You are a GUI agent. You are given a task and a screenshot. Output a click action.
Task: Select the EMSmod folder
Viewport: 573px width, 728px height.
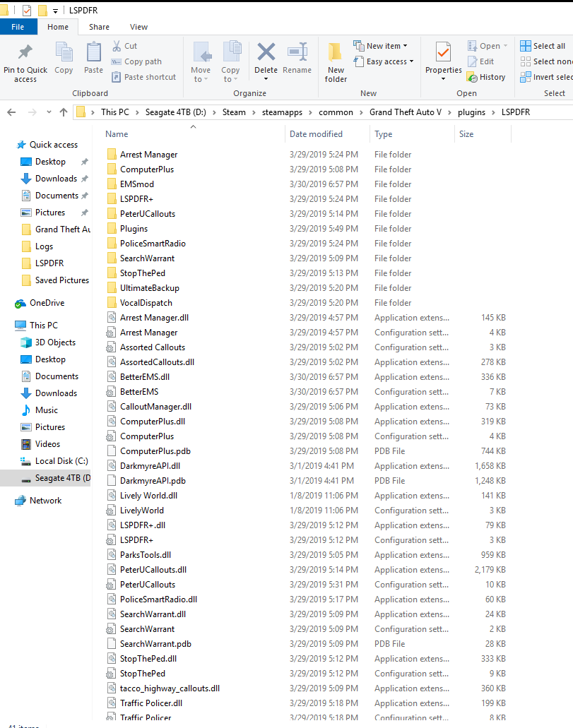[136, 184]
